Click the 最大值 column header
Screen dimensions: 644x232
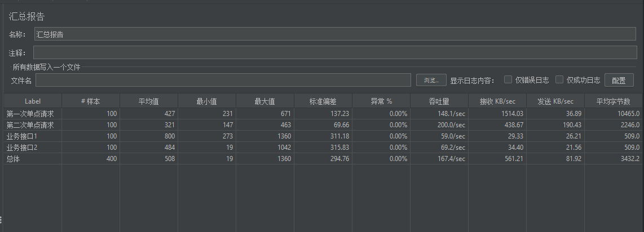264,101
